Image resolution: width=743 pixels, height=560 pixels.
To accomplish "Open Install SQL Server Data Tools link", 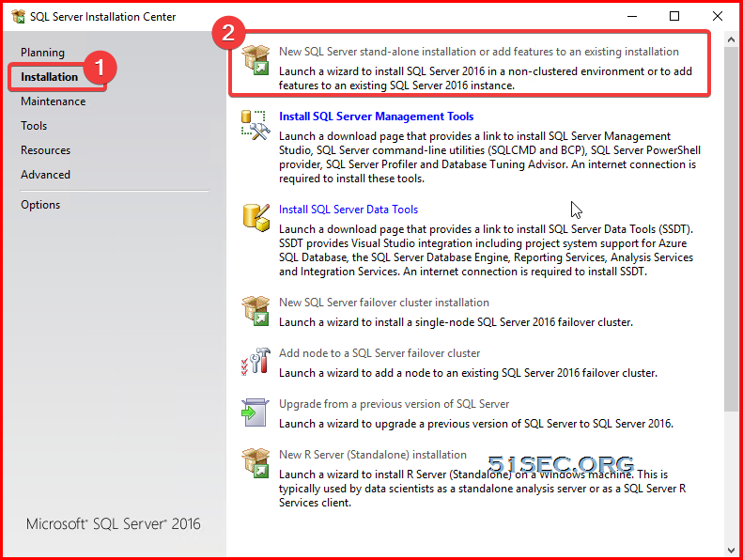I will pos(348,210).
